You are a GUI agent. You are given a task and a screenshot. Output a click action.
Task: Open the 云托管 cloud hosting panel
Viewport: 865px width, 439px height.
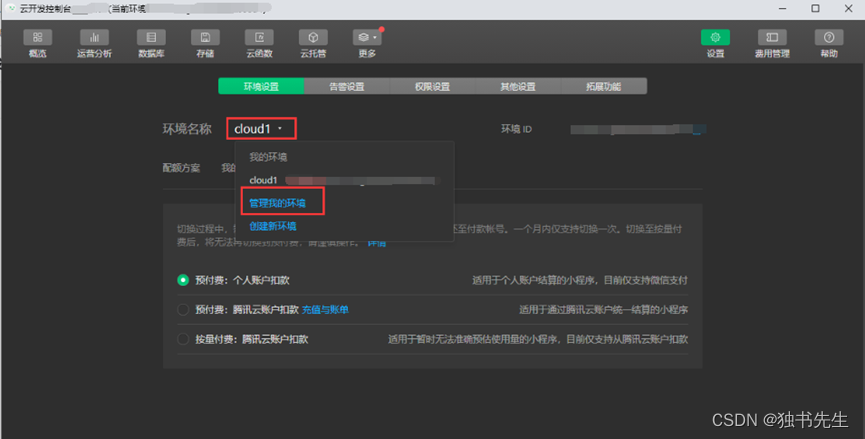[x=313, y=44]
